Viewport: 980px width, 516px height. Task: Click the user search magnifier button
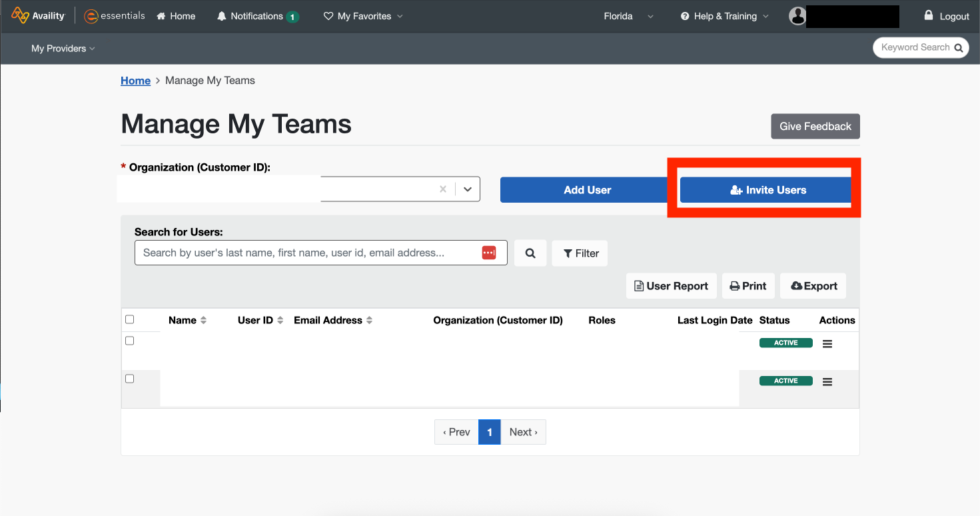pyautogui.click(x=530, y=253)
